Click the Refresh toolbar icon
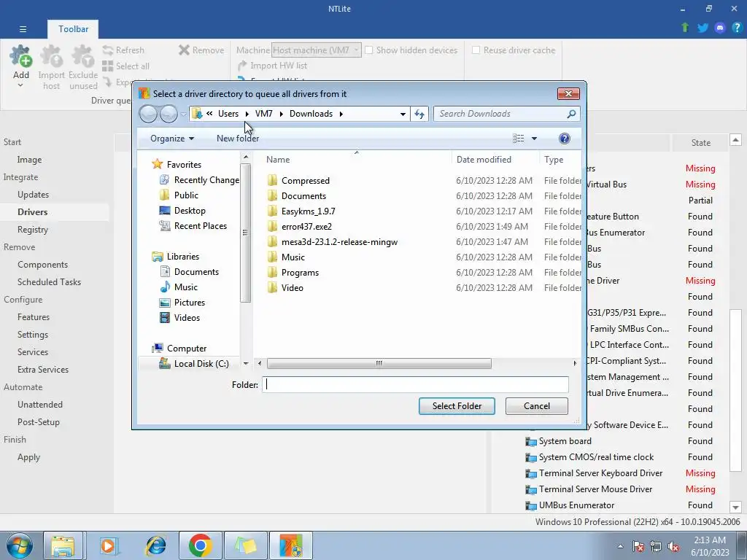The image size is (747, 560). click(108, 50)
